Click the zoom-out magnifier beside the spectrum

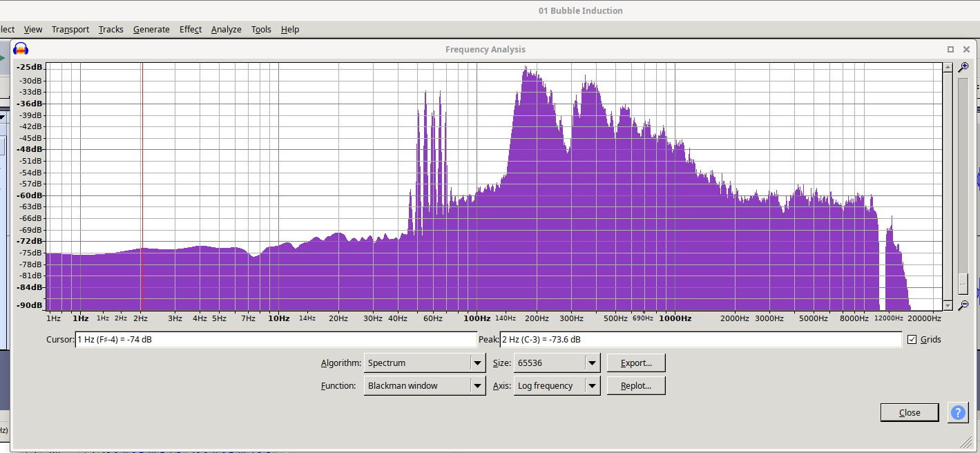tap(963, 305)
